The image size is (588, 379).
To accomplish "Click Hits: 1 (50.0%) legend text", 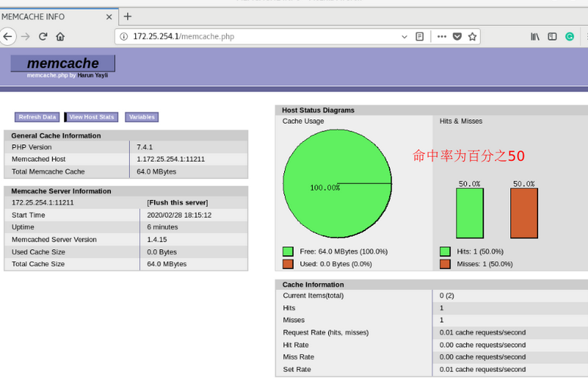I will 480,251.
